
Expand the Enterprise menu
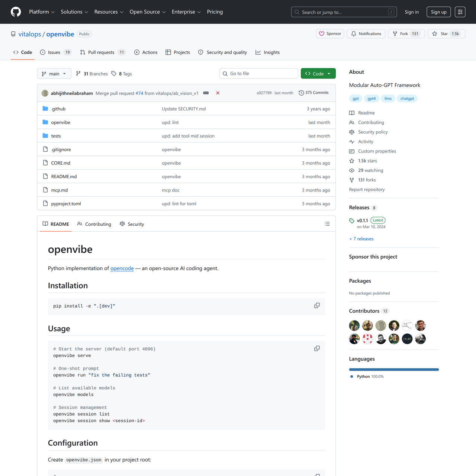[x=186, y=12]
